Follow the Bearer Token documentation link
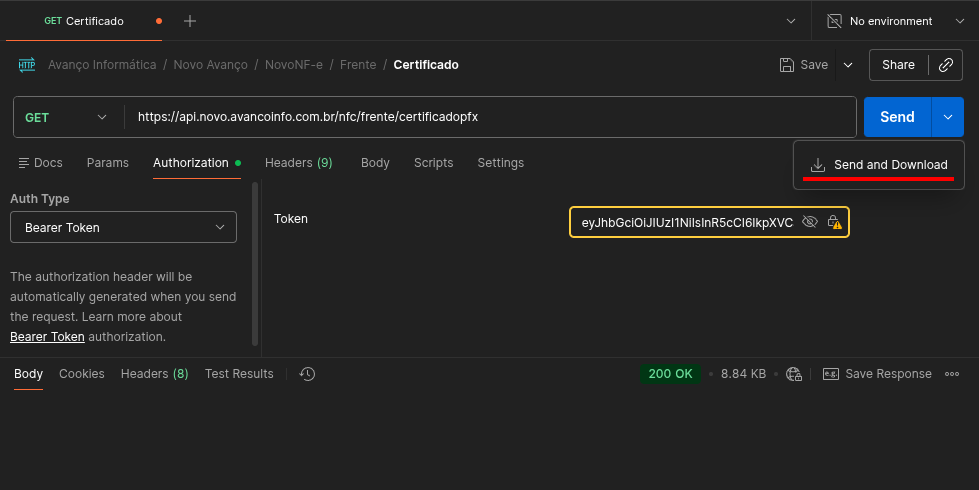 47,337
